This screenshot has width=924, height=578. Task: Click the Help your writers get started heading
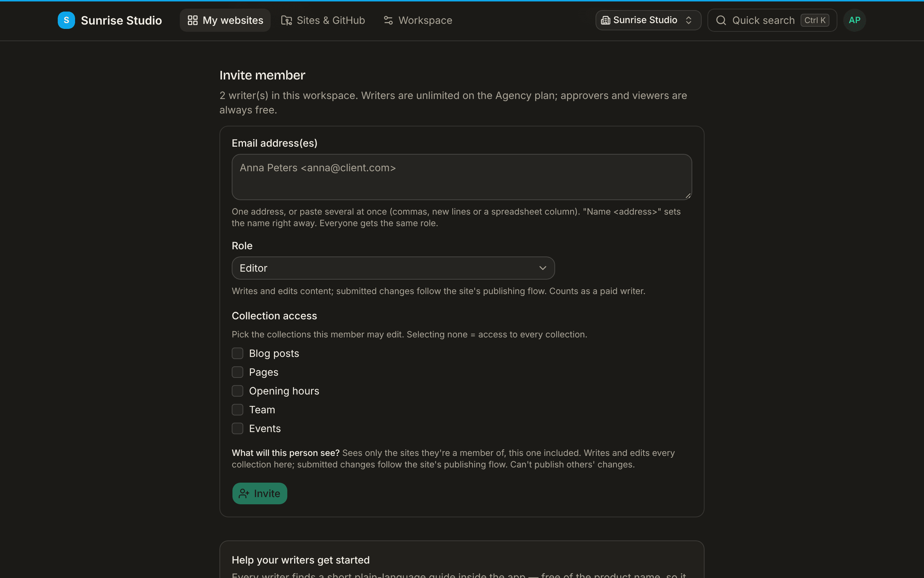pos(301,560)
